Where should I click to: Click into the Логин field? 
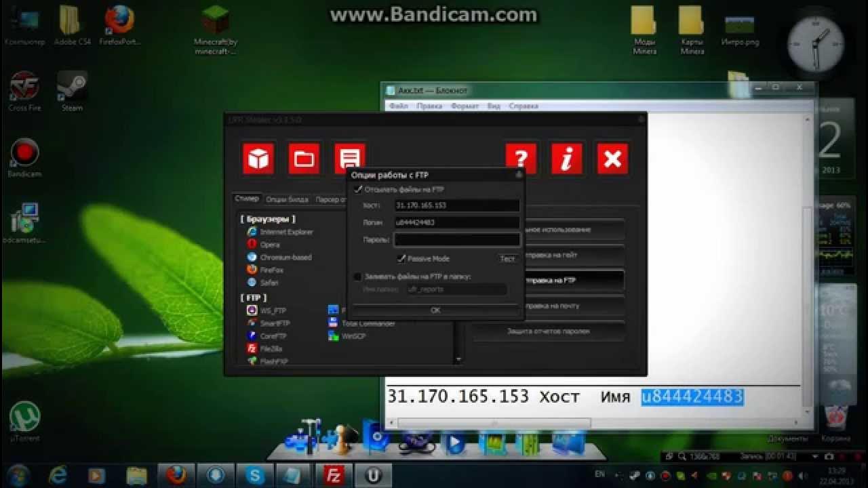click(x=457, y=222)
